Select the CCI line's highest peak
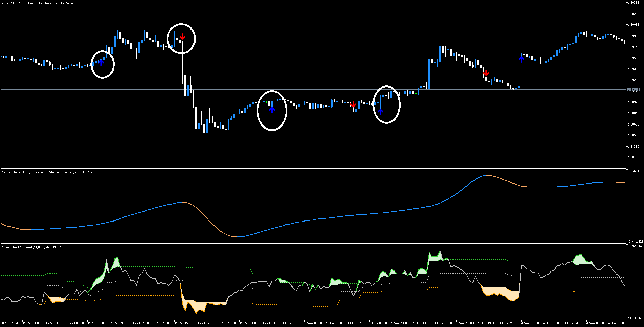 point(487,175)
